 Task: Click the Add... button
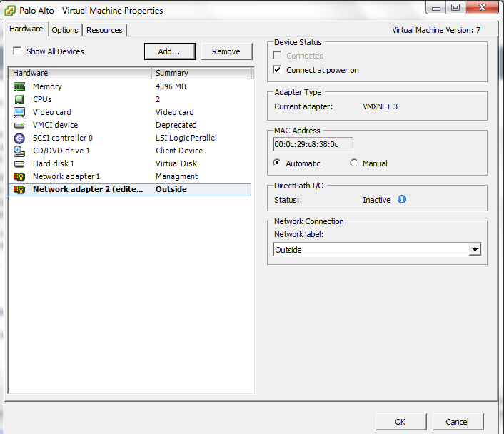[x=168, y=51]
